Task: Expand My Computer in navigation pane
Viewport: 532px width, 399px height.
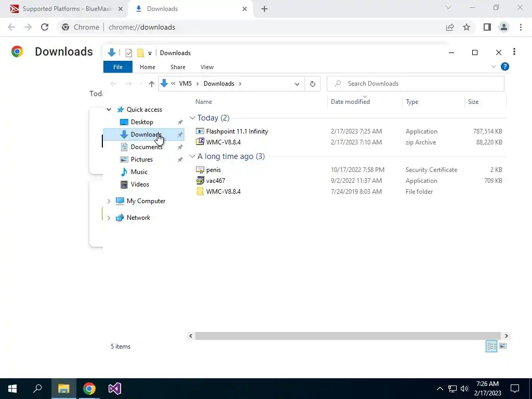Action: pyautogui.click(x=109, y=201)
